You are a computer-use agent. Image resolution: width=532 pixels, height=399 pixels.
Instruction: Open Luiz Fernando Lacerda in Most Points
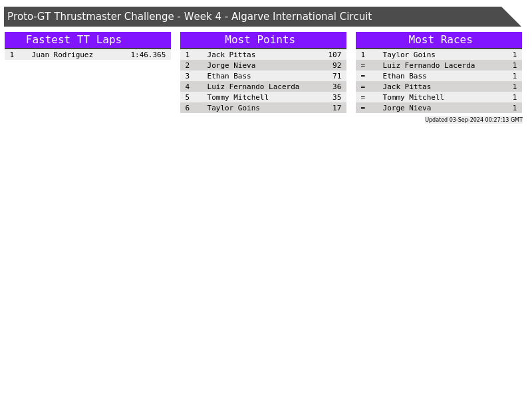tap(253, 87)
